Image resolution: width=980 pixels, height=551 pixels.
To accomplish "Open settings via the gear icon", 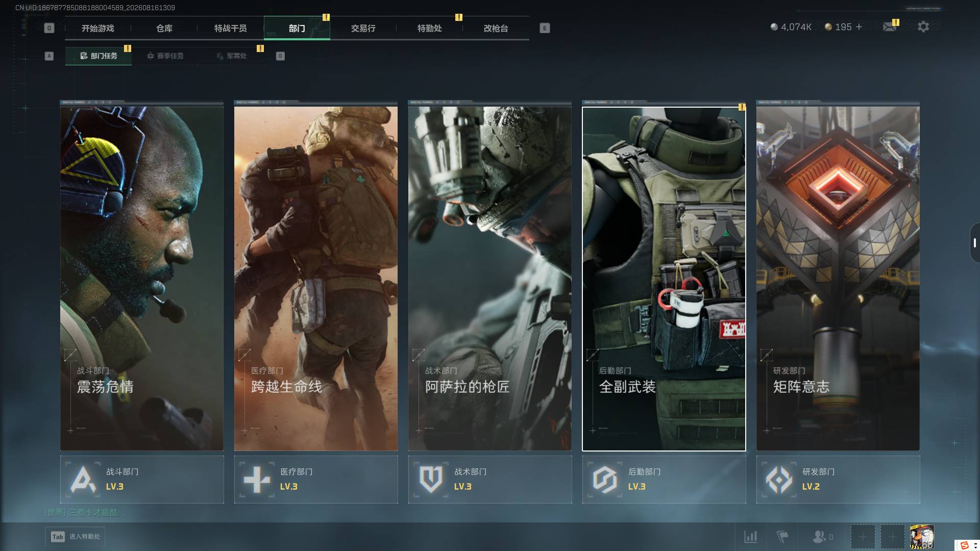I will [x=923, y=27].
